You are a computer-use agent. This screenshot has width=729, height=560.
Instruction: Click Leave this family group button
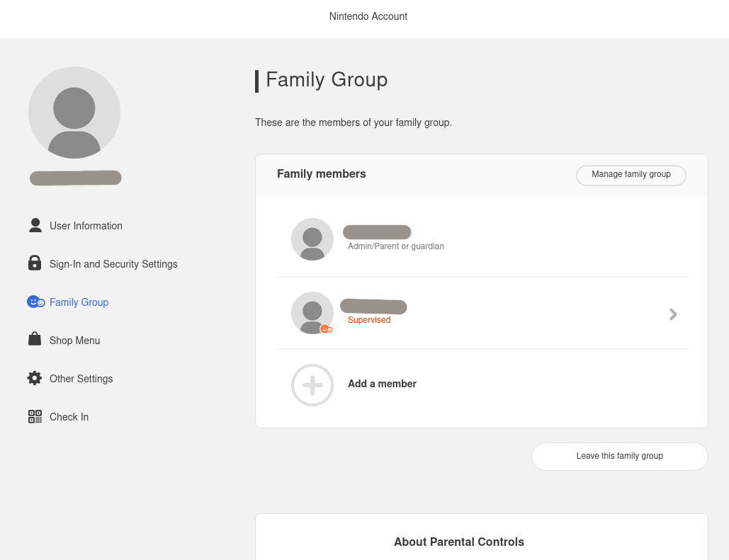tap(620, 457)
